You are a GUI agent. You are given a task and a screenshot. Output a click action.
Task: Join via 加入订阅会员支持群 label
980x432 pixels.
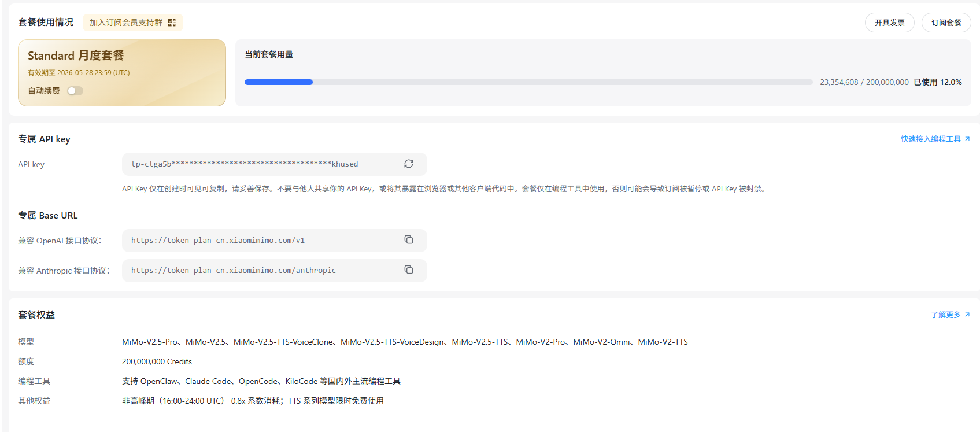(x=126, y=23)
